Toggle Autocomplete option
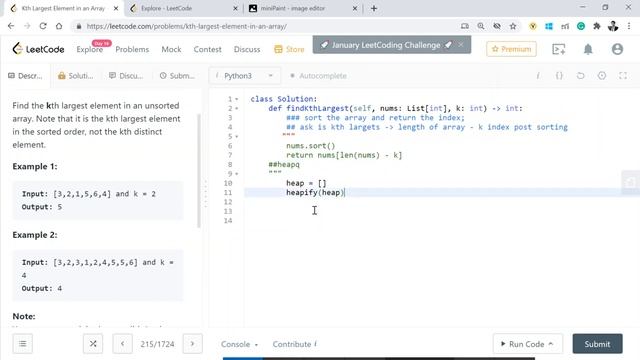The height and width of the screenshot is (360, 640). click(318, 76)
